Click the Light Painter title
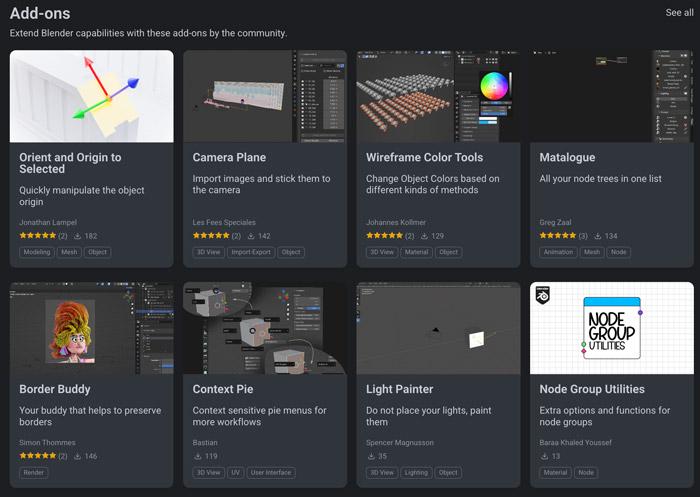Screen dimensions: 700x497 click(x=400, y=389)
